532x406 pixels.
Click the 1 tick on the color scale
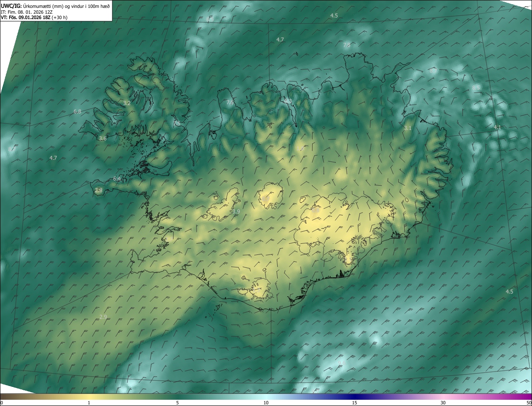coord(89,403)
